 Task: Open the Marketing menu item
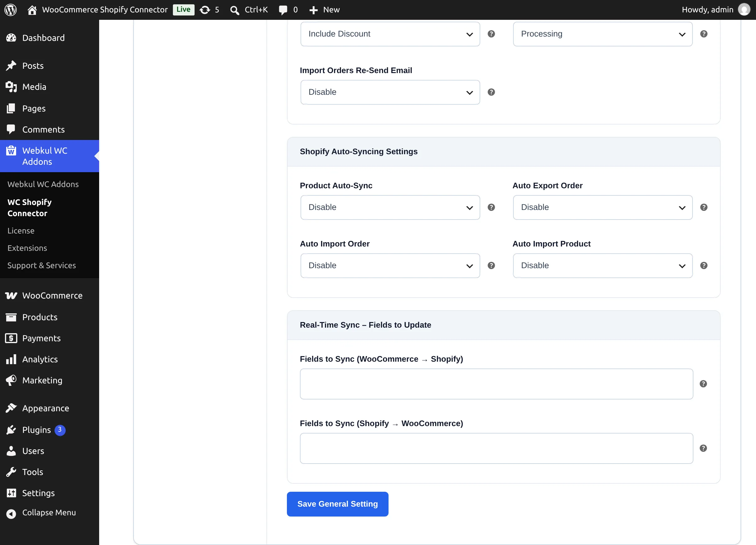49,380
